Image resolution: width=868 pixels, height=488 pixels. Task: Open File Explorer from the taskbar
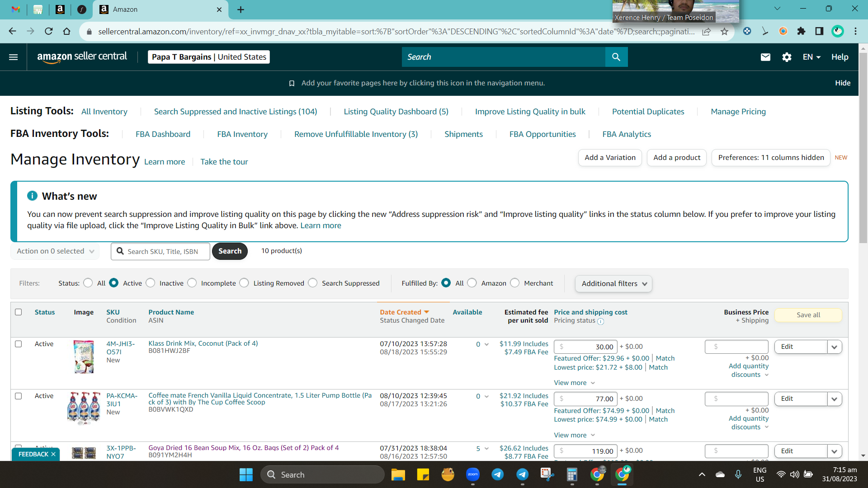(x=398, y=474)
